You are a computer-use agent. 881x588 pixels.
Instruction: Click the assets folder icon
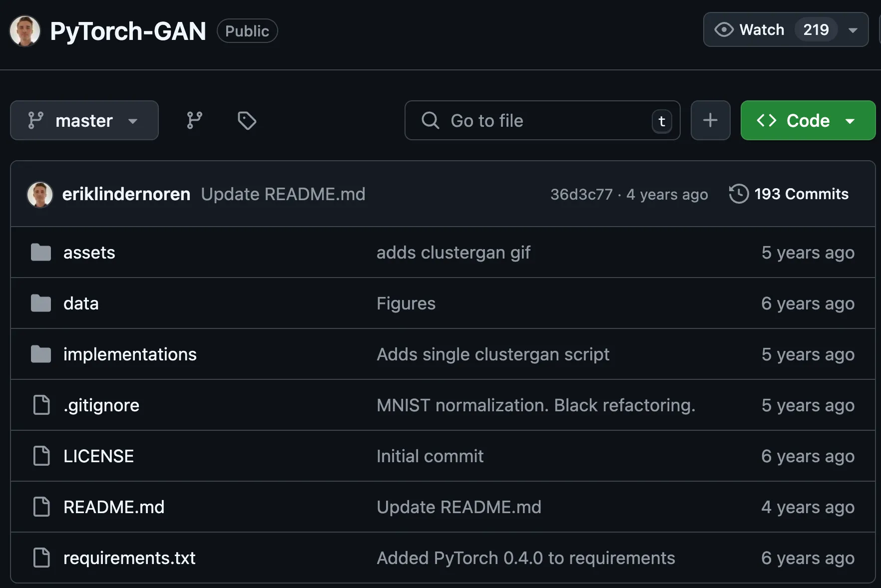(x=41, y=253)
